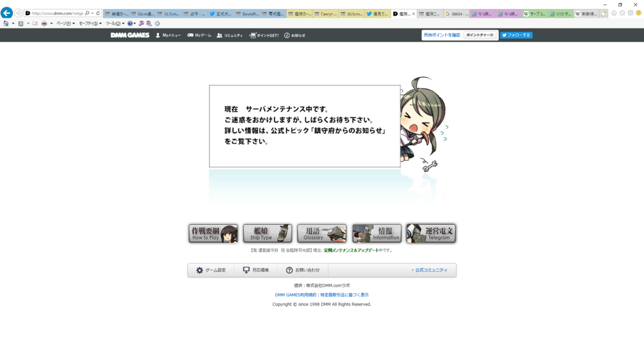Switch to the 30.5cm tab
Viewport: 644px width, 352px height.
[x=352, y=14]
